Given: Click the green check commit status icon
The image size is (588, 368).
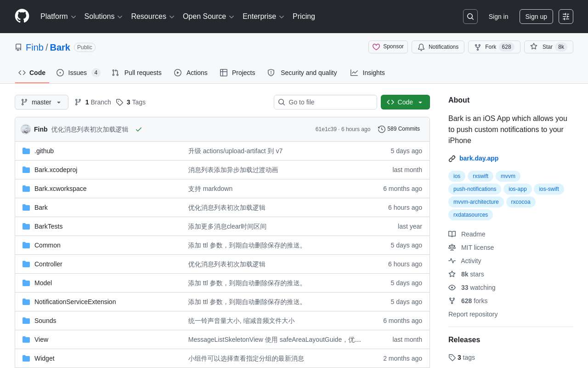Looking at the screenshot, I should 138,129.
